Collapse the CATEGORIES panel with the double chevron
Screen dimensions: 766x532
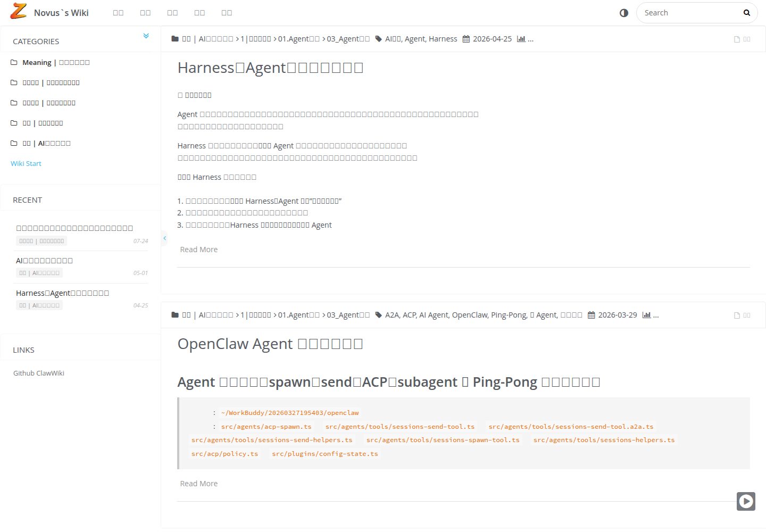[146, 36]
